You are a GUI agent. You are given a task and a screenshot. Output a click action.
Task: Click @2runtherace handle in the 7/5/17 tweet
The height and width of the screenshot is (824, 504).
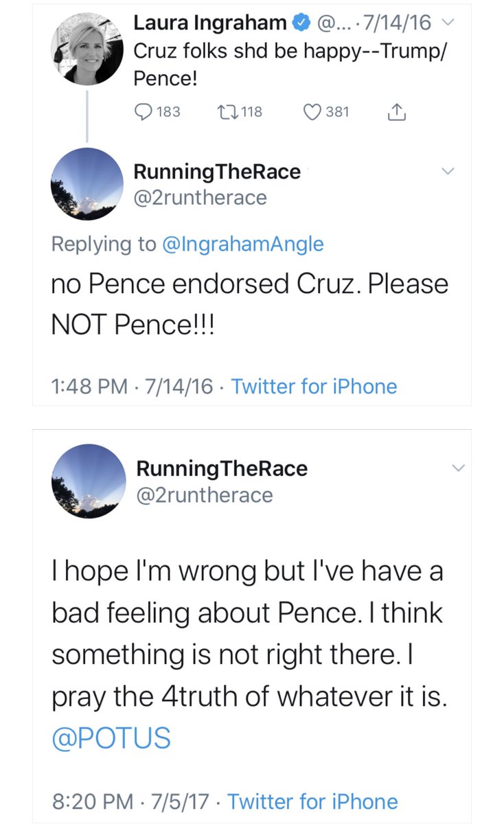(x=205, y=494)
